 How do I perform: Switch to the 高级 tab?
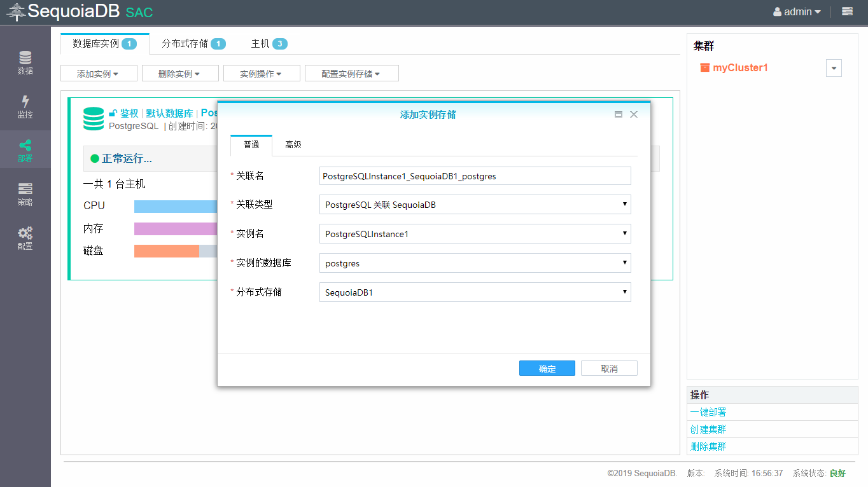pyautogui.click(x=293, y=145)
